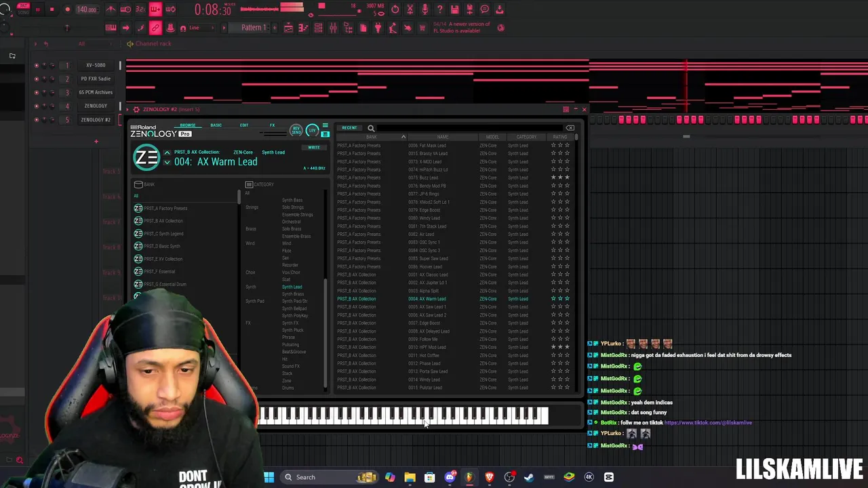This screenshot has width=868, height=488.
Task: Click the FL Studio record button
Action: click(x=67, y=9)
